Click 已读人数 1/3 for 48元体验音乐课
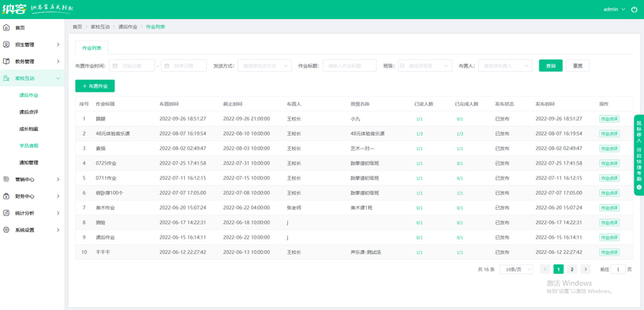Viewport: 644px width, 310px height. [x=419, y=134]
